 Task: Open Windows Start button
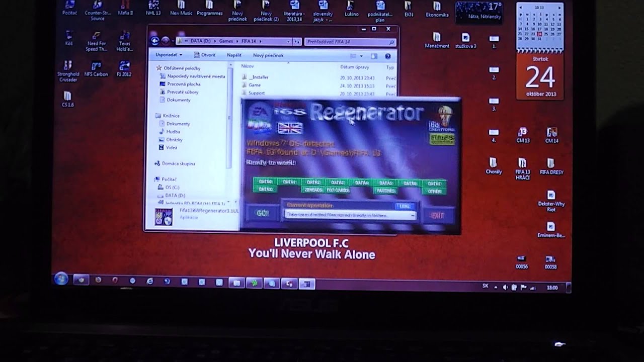(61, 279)
